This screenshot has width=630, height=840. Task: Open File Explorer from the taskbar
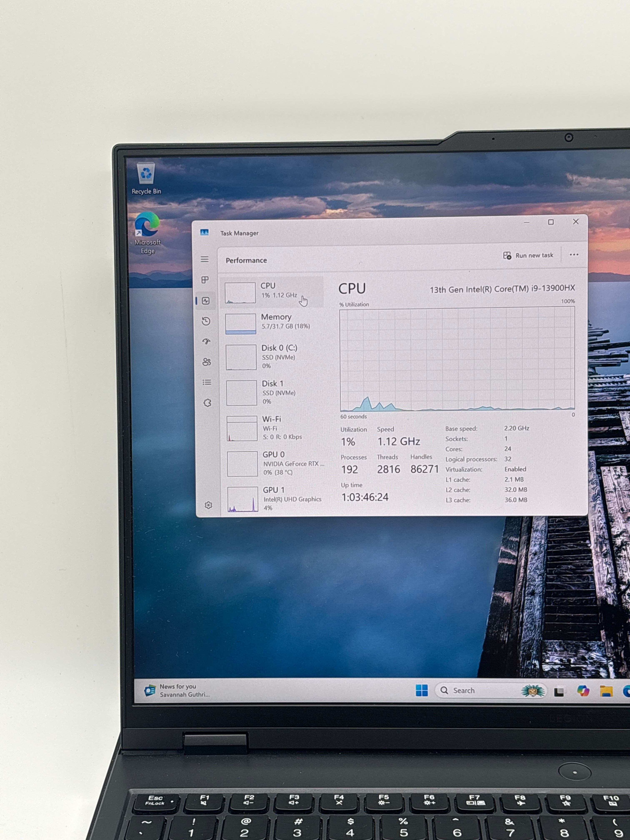click(x=606, y=691)
